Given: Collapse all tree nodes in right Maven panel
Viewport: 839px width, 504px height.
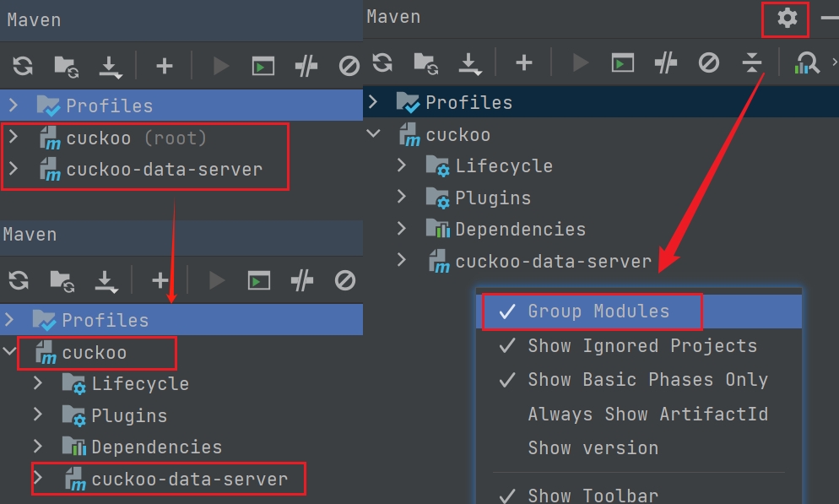Looking at the screenshot, I should coord(752,62).
